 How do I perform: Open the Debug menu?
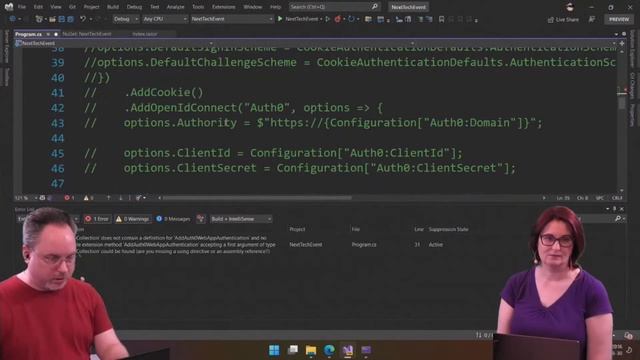[134, 7]
